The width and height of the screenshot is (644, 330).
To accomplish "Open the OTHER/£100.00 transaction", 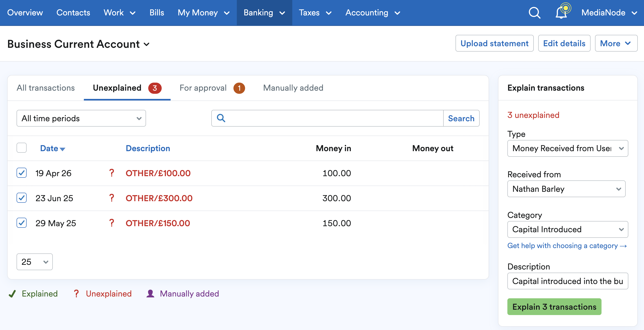I will 158,173.
